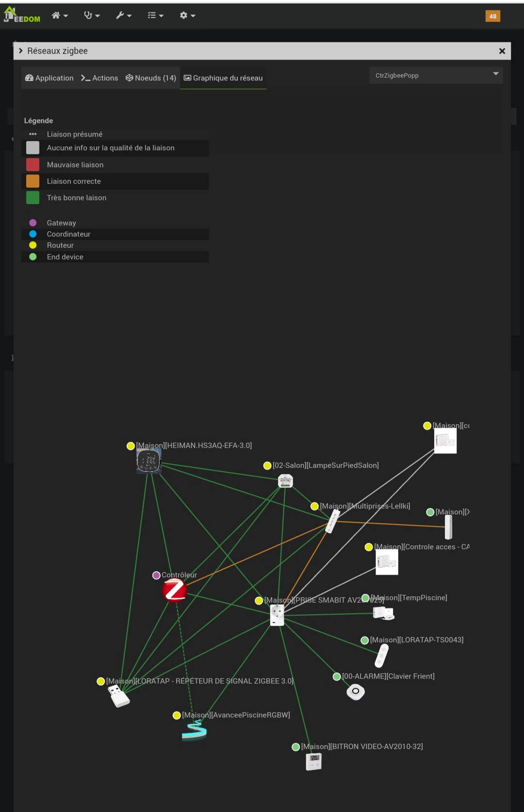Click the orange 48 notification badge

pos(492,16)
